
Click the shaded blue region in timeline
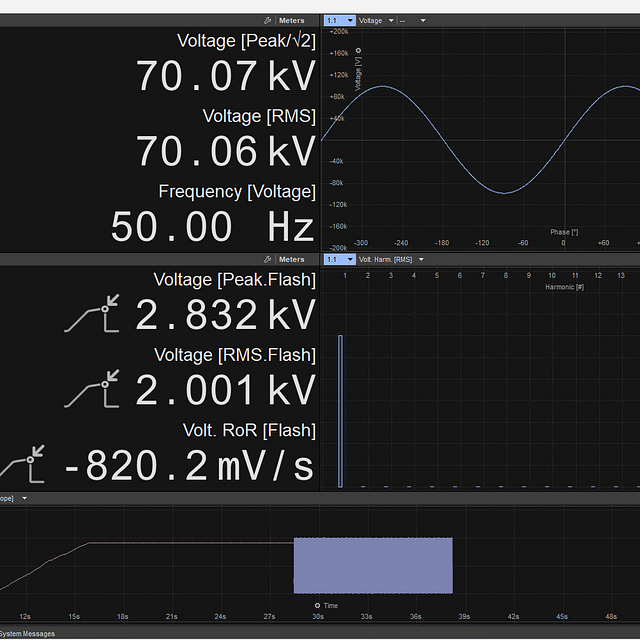click(x=372, y=565)
